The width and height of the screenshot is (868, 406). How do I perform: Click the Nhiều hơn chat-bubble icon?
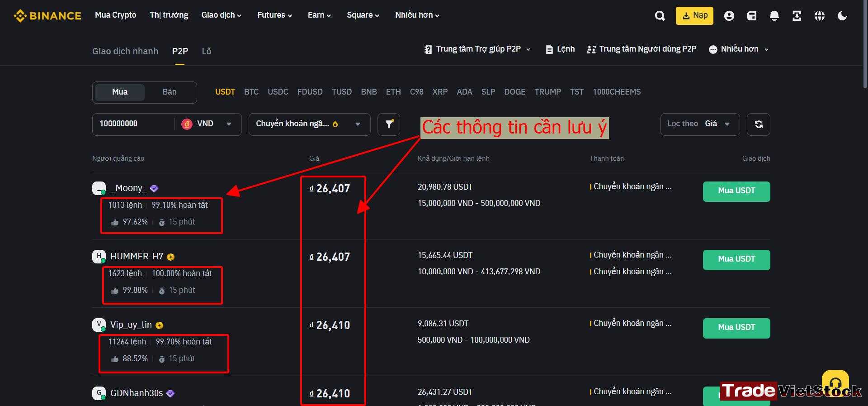point(713,49)
